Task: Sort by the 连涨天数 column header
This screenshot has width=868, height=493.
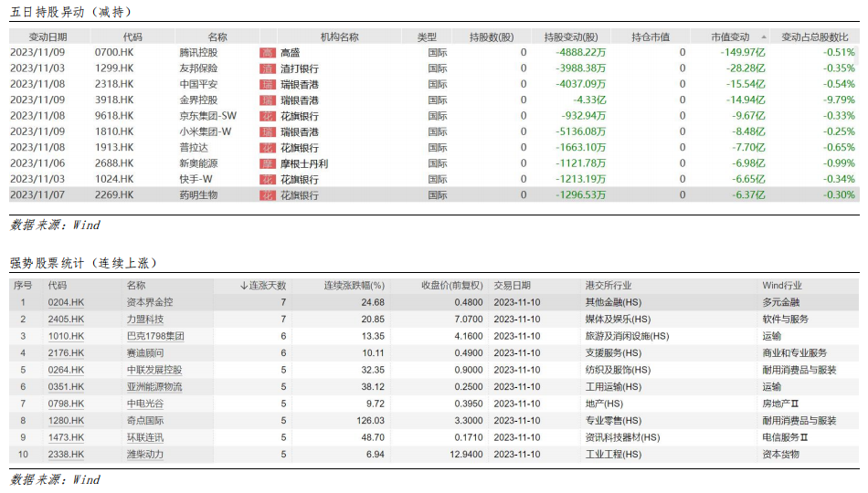Action: 263,286
